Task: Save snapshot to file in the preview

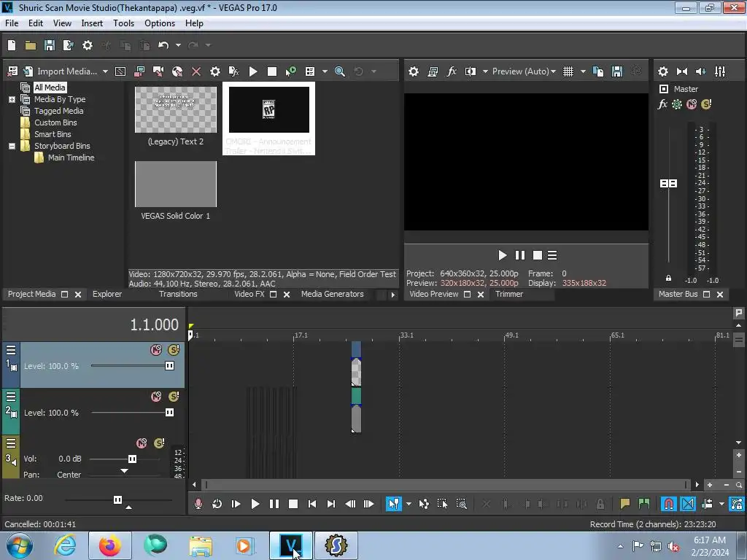Action: (617, 71)
